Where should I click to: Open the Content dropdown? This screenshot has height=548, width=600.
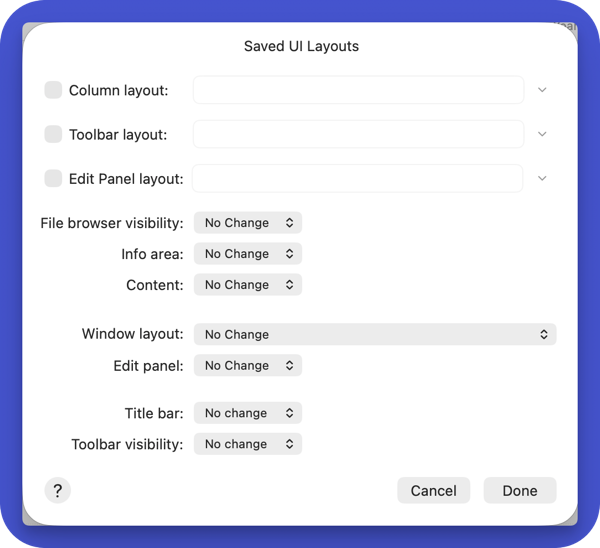coord(248,285)
